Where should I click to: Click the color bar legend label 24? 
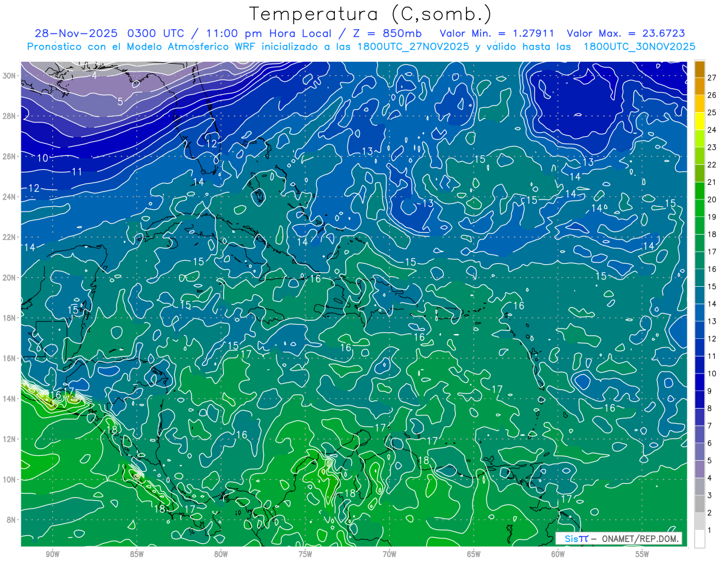tap(712, 130)
